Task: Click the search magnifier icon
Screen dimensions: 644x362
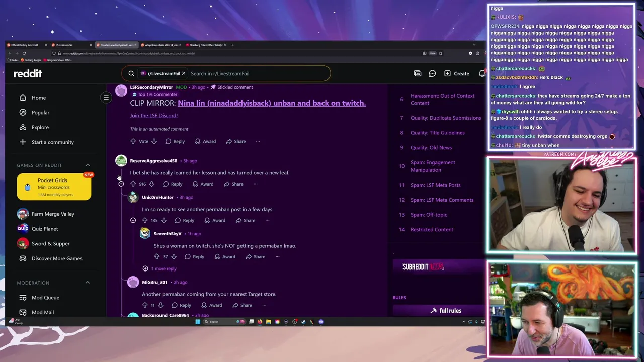Action: click(131, 73)
